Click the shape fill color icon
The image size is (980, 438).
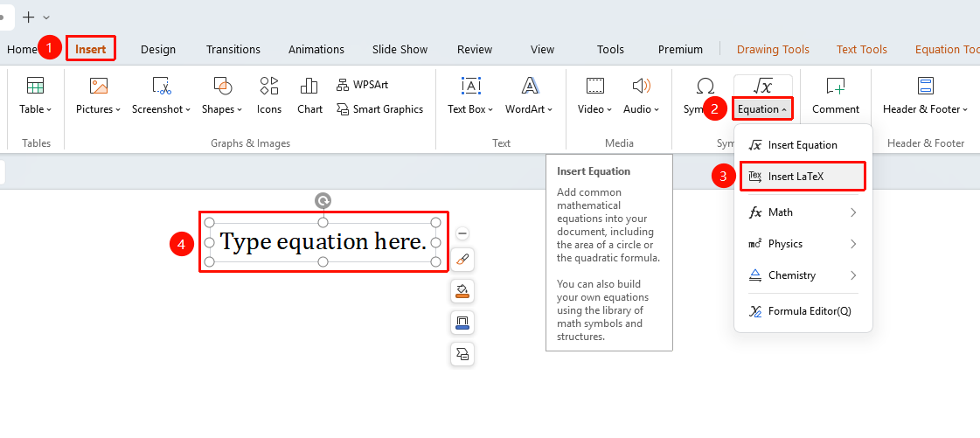tap(462, 291)
